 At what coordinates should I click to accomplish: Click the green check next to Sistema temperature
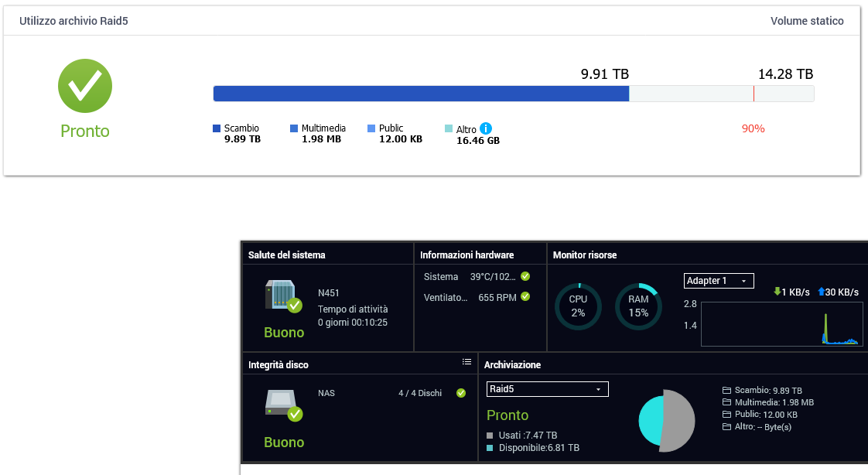point(525,276)
